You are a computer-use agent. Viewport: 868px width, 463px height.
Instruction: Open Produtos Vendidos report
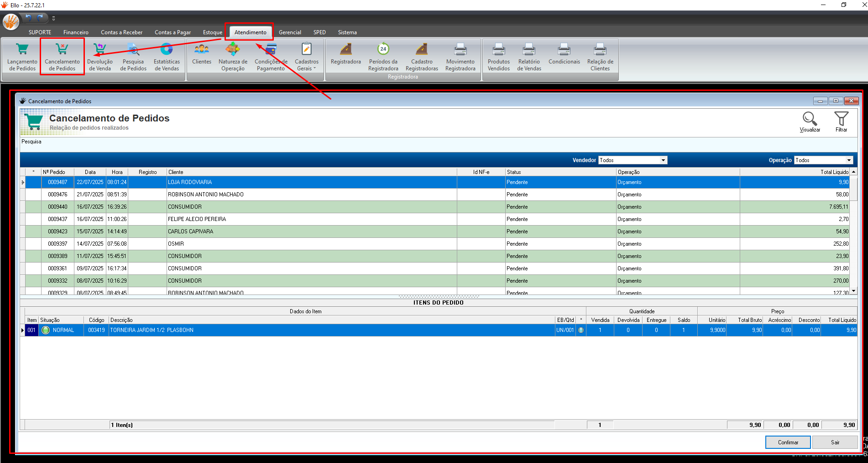click(x=499, y=57)
